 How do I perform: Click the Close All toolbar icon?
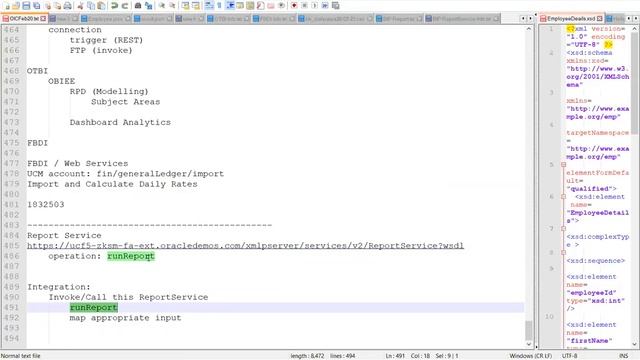point(58,6)
